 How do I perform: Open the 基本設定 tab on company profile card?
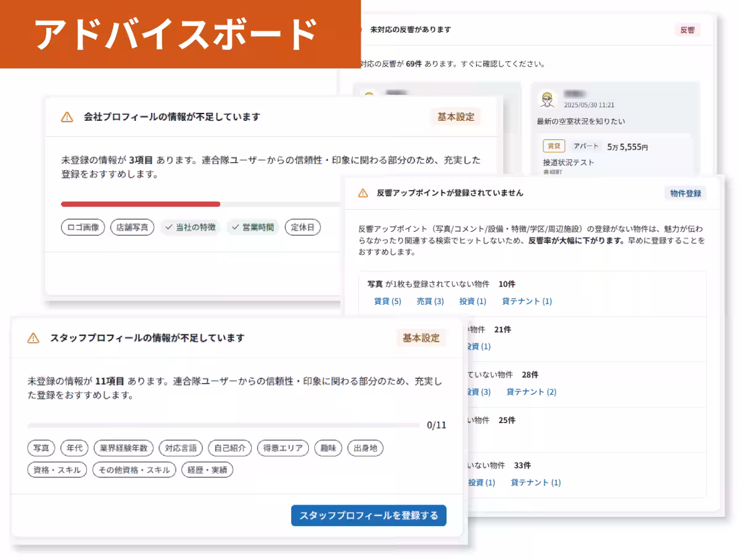click(x=456, y=117)
